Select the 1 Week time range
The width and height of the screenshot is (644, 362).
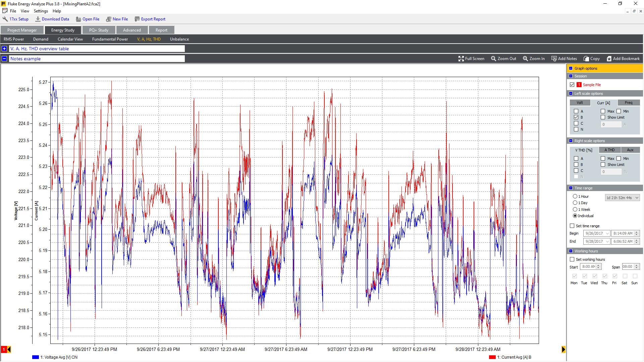[575, 209]
